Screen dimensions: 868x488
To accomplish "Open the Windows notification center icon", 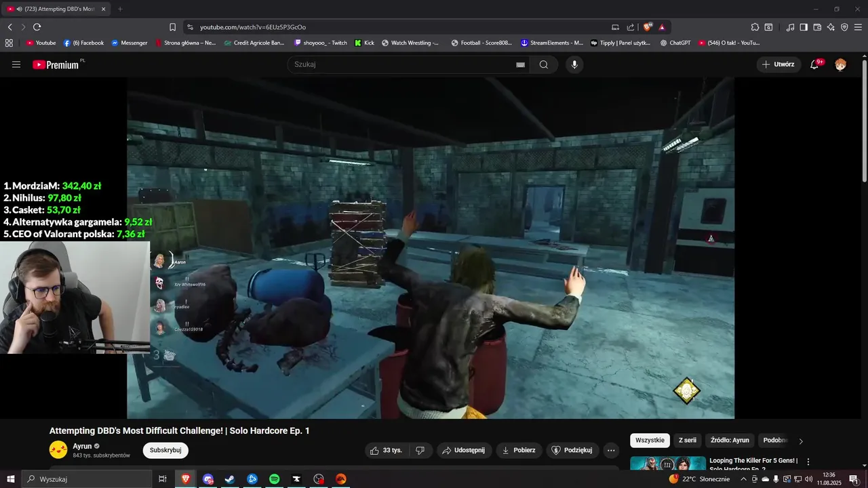I will 854,479.
